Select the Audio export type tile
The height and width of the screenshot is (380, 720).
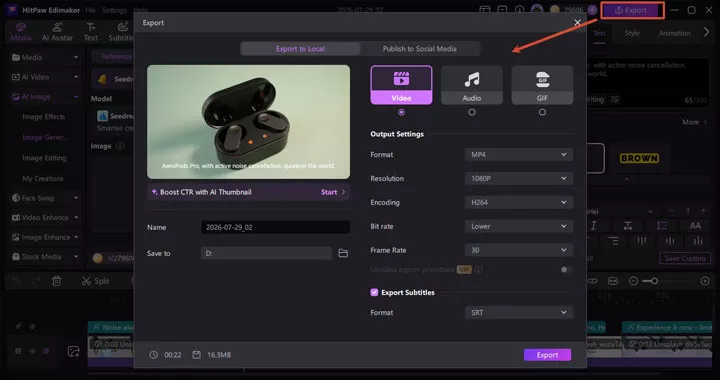(x=472, y=85)
